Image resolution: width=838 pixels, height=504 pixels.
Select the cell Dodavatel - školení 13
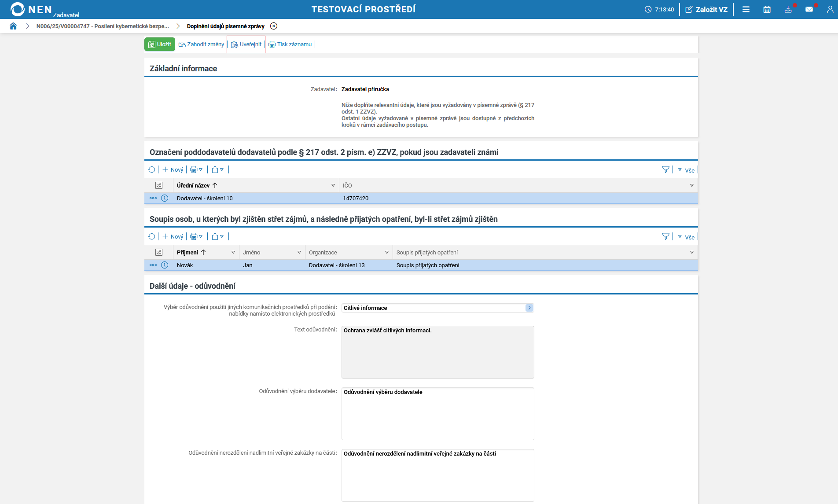click(337, 265)
